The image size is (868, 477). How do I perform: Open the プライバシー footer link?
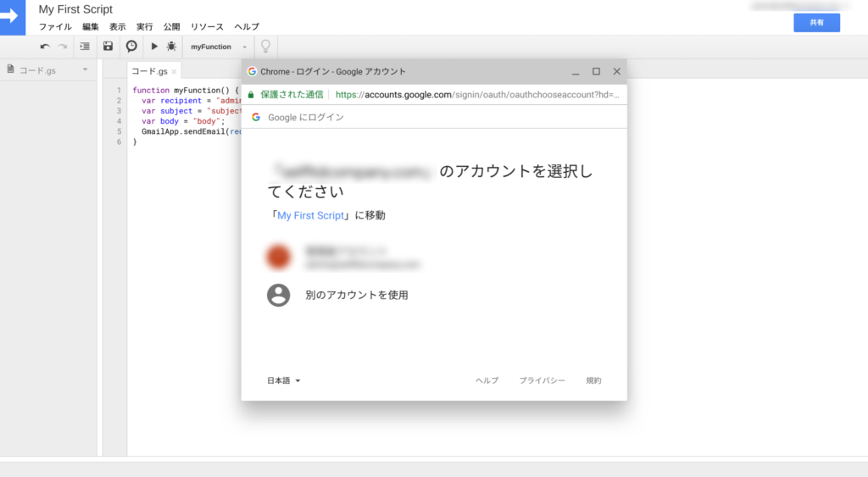point(542,380)
